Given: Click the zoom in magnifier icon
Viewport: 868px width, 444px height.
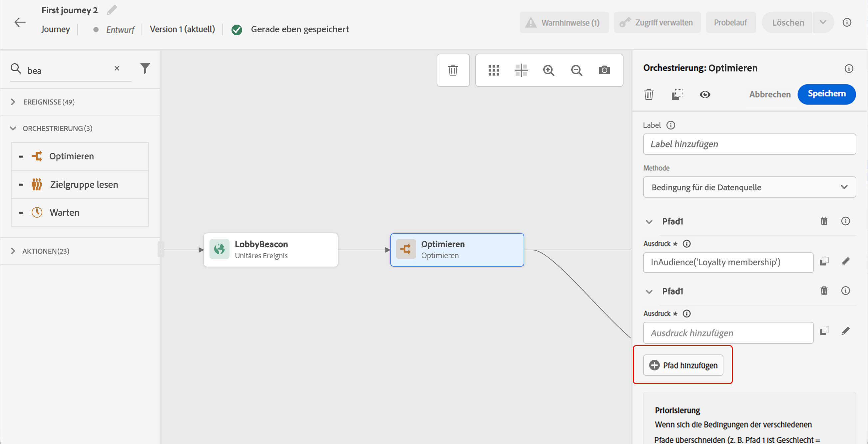Looking at the screenshot, I should [x=549, y=70].
